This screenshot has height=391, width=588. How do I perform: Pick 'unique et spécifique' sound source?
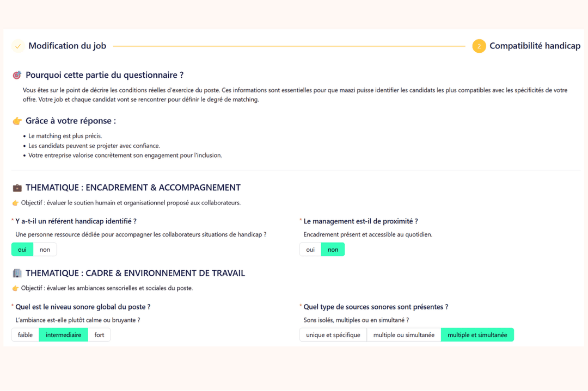pyautogui.click(x=333, y=335)
